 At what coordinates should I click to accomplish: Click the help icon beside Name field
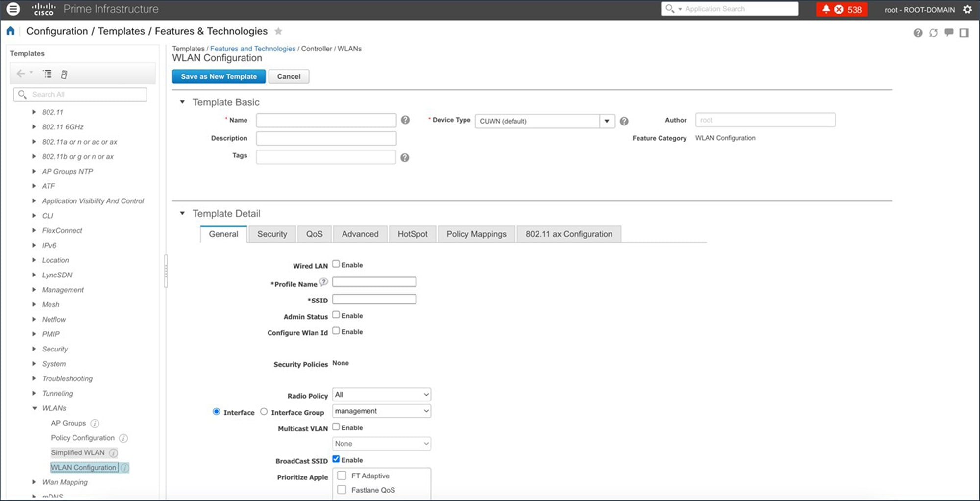(x=405, y=120)
